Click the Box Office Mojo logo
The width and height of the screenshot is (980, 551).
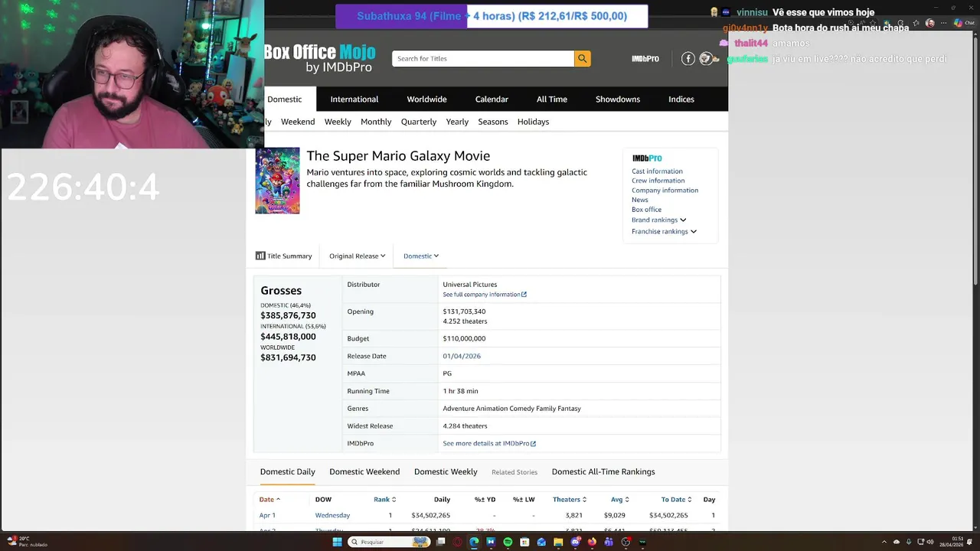(x=320, y=58)
